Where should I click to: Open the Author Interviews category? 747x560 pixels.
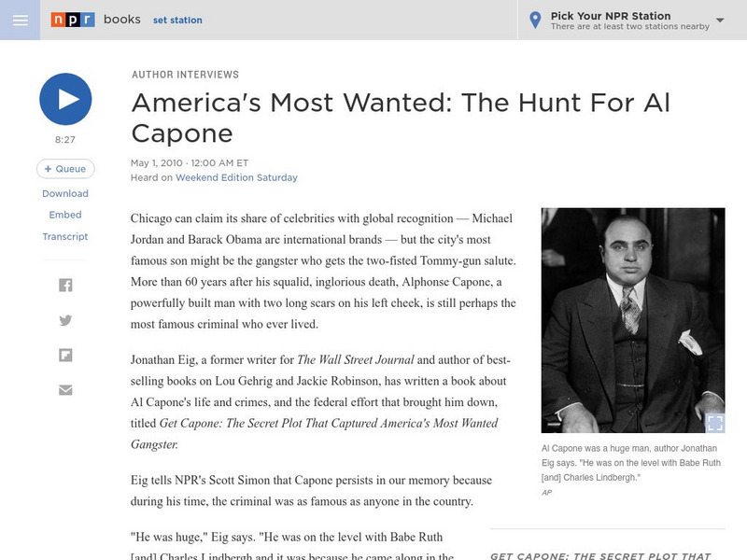(x=185, y=75)
